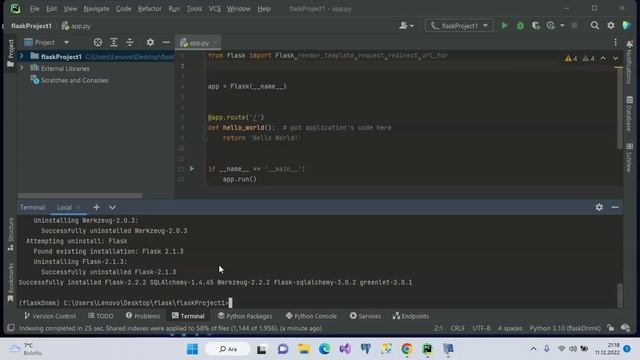Click UTF-8 encoding status
Screen dimensions: 640x360
(481, 328)
